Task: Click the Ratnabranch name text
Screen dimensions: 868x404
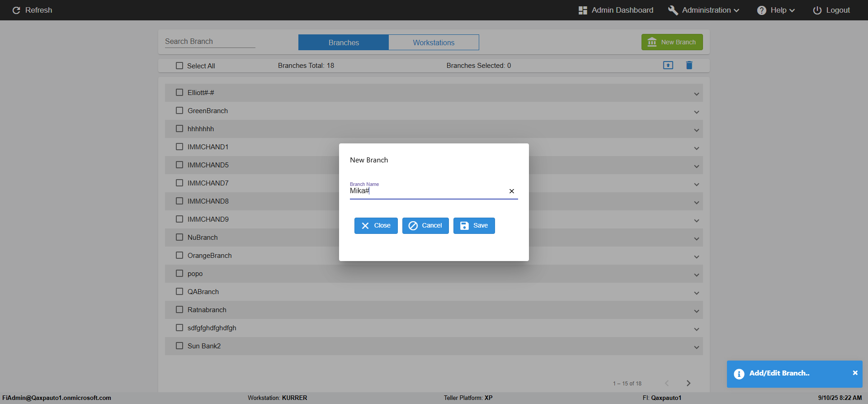Action: click(207, 310)
